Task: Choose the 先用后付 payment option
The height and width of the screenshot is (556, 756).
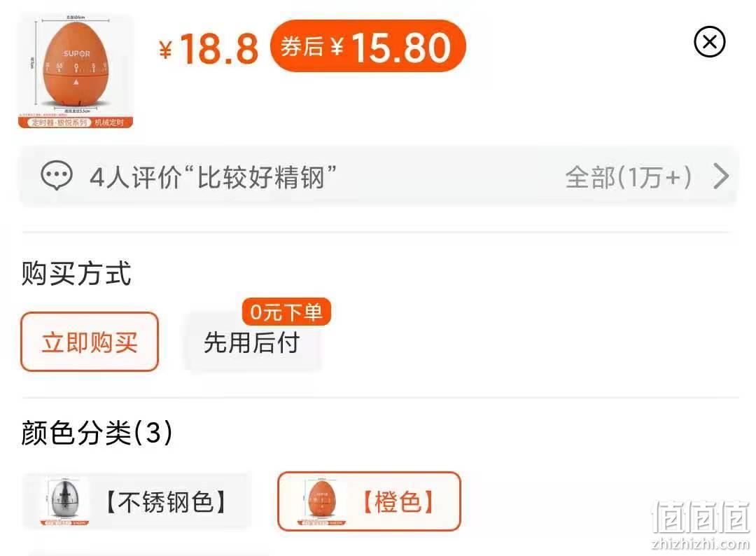Action: [252, 343]
